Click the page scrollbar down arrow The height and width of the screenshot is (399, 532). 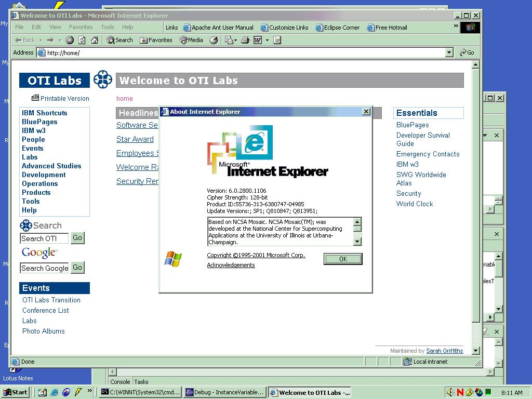(x=476, y=351)
